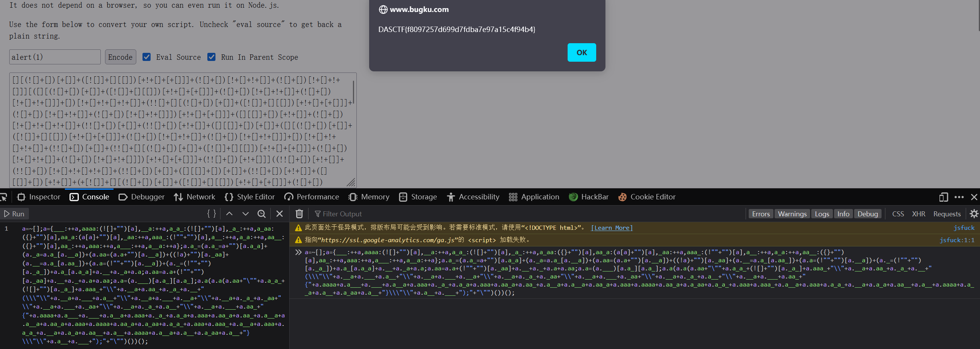
Task: Expand the evaluated expression chevron in console
Action: pos(298,252)
